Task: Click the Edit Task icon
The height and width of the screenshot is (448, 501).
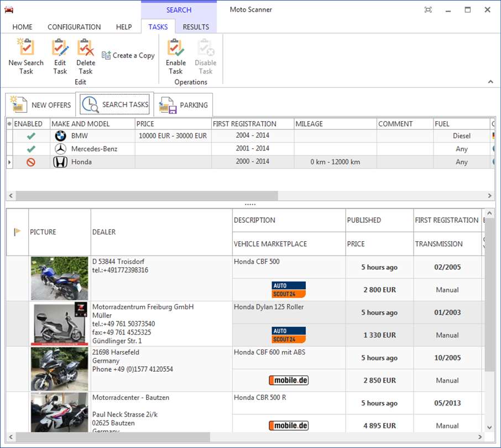Action: point(60,48)
